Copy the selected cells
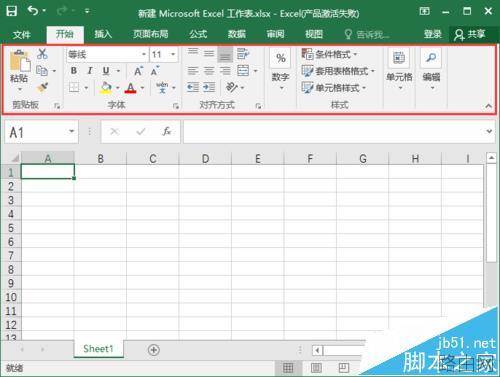 [42, 71]
